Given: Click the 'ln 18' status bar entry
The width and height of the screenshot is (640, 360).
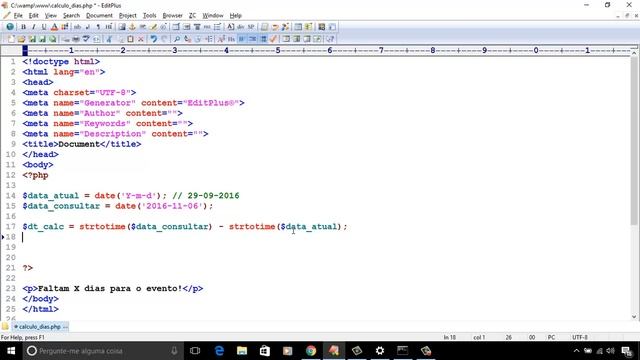Looking at the screenshot, I should pos(449,338).
